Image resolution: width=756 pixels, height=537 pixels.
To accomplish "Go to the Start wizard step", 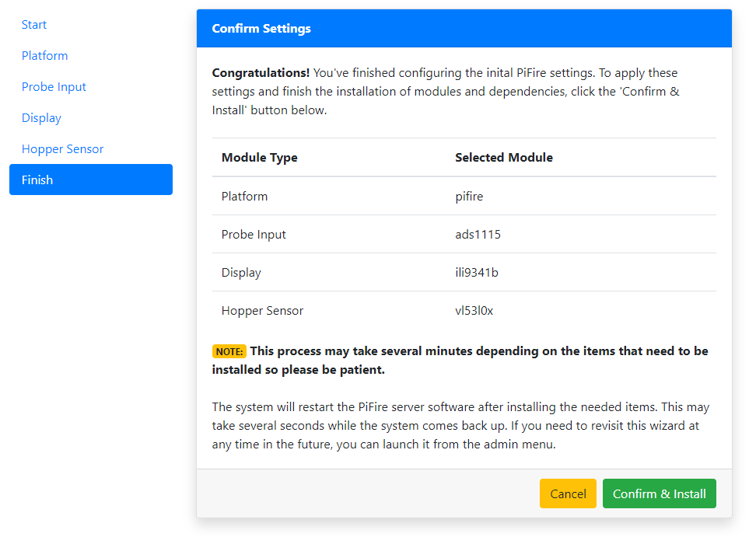I will tap(34, 25).
